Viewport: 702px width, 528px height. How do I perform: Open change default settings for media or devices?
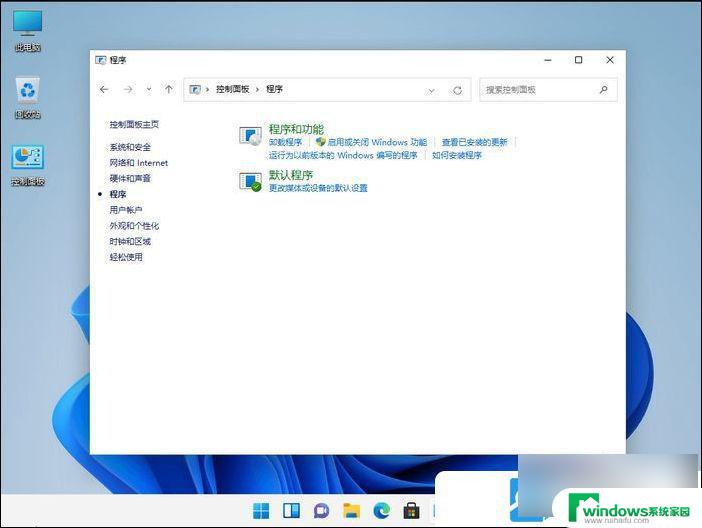318,188
